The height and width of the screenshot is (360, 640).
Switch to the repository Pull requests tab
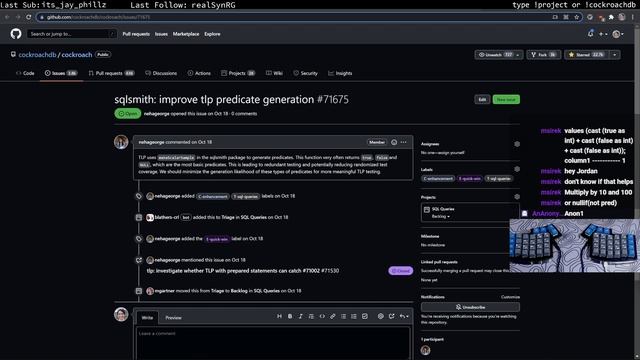111,73
